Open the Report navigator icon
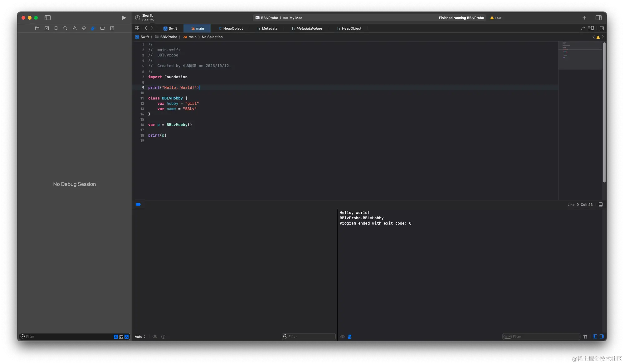Screen dimensions: 624x364 [112, 28]
